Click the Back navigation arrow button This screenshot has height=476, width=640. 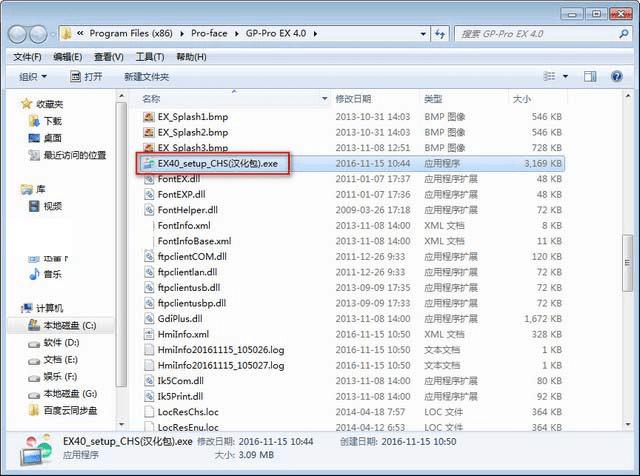coord(18,34)
